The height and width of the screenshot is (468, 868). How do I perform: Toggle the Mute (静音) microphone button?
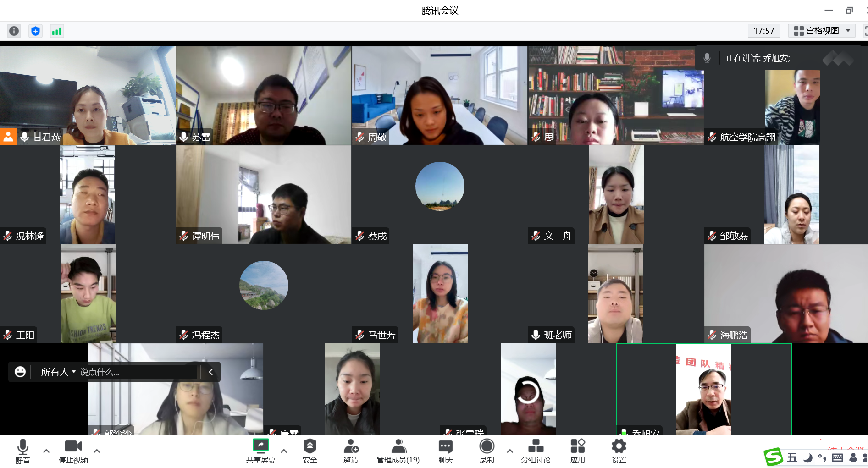pos(22,451)
